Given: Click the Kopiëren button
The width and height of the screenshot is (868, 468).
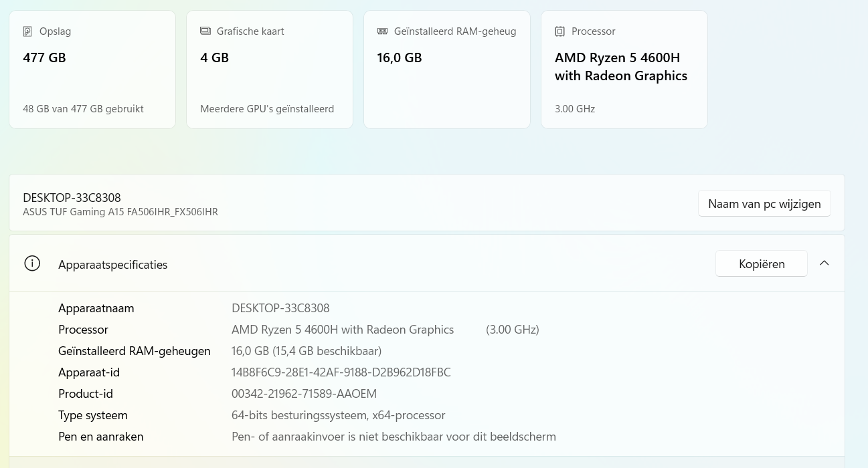Looking at the screenshot, I should [762, 263].
